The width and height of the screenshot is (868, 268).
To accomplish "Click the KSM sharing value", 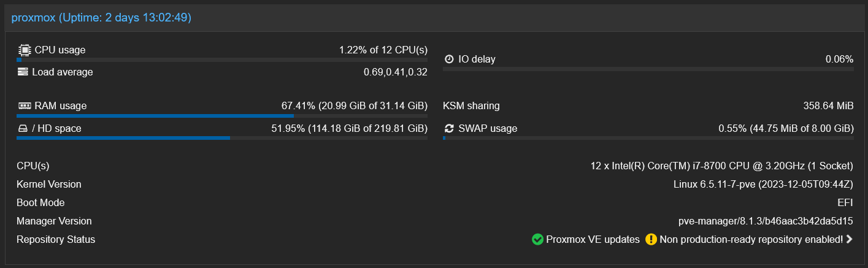I will [x=828, y=105].
